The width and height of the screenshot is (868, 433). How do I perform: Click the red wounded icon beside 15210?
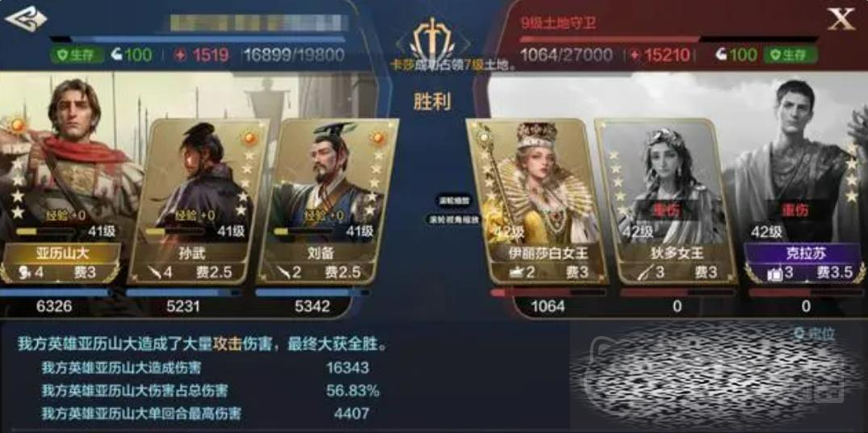point(635,55)
